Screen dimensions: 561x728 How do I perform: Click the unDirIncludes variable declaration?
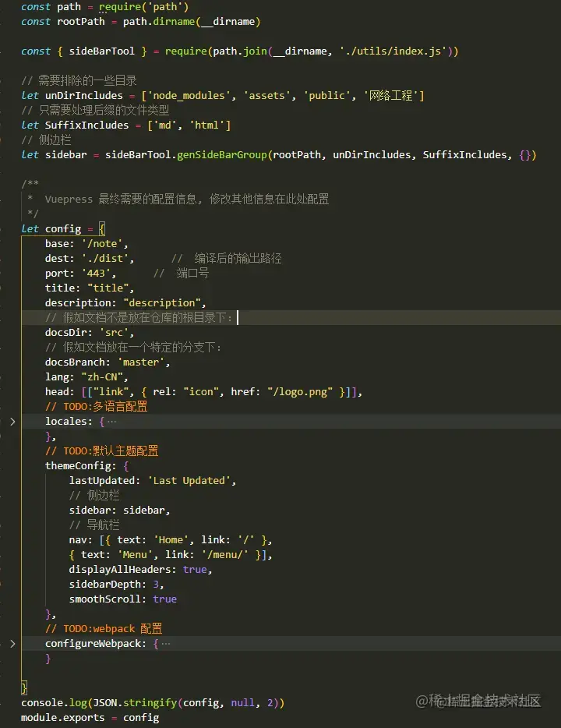tap(83, 96)
